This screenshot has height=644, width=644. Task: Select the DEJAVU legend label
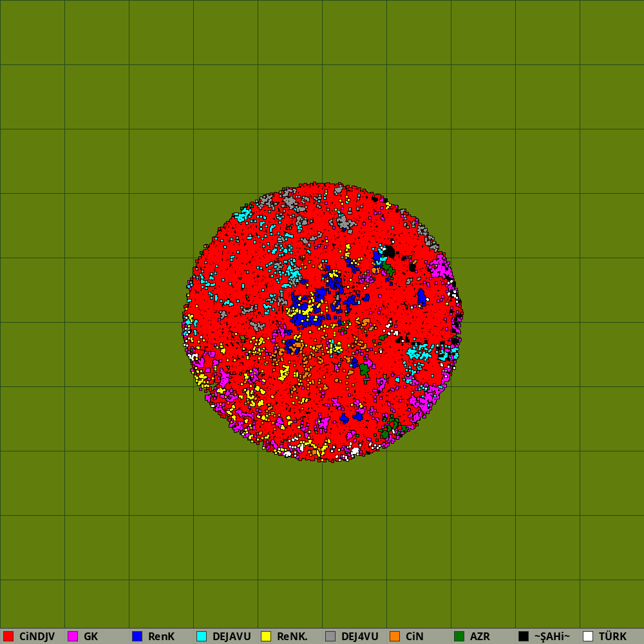pyautogui.click(x=232, y=636)
